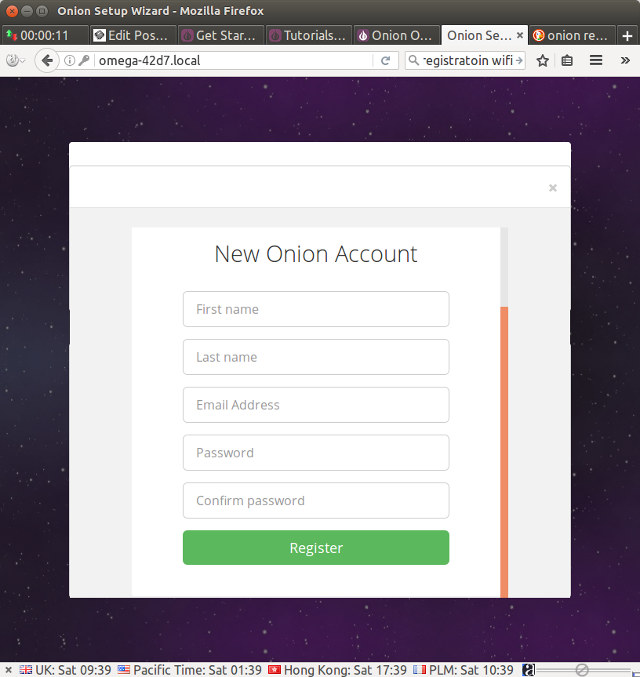Show more toolbar items via the chevron

(x=625, y=60)
